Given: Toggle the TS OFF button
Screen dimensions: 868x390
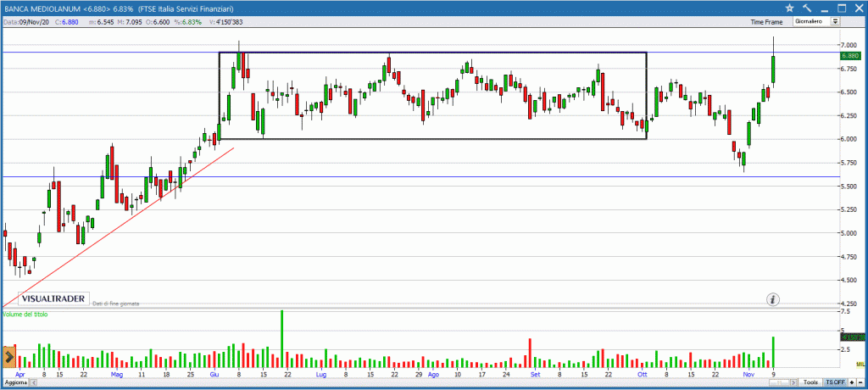Looking at the screenshot, I should (835, 383).
